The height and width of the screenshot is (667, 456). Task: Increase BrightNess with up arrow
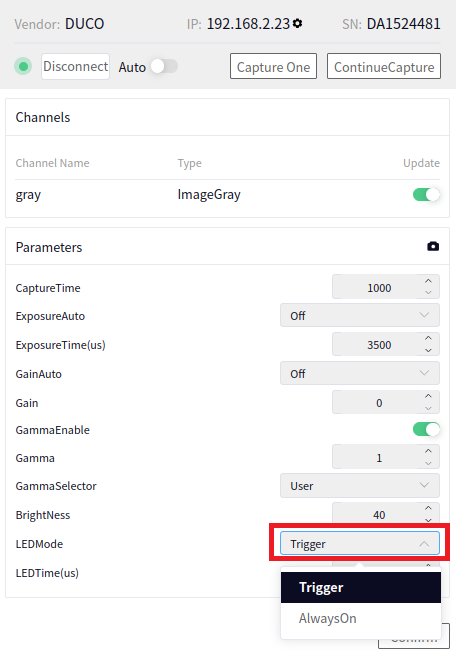428,508
